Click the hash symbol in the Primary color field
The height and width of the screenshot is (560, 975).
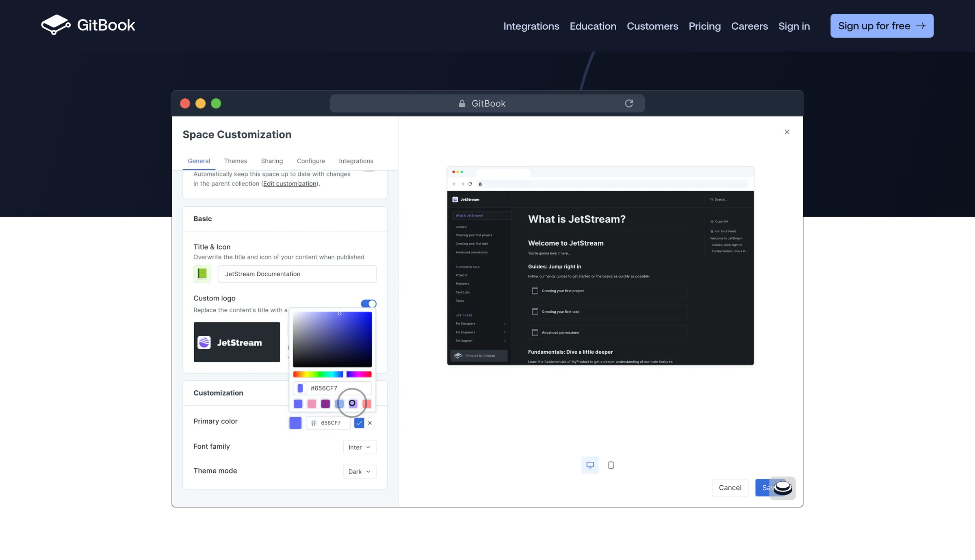(x=314, y=423)
